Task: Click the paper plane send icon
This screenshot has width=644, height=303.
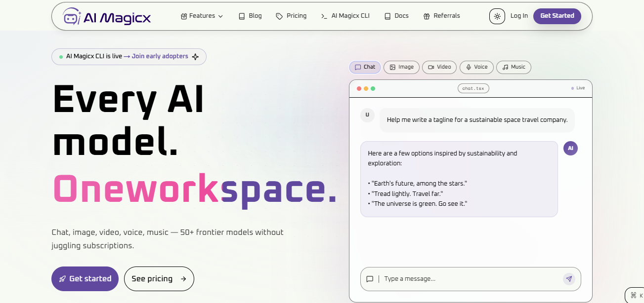Action: pyautogui.click(x=569, y=279)
